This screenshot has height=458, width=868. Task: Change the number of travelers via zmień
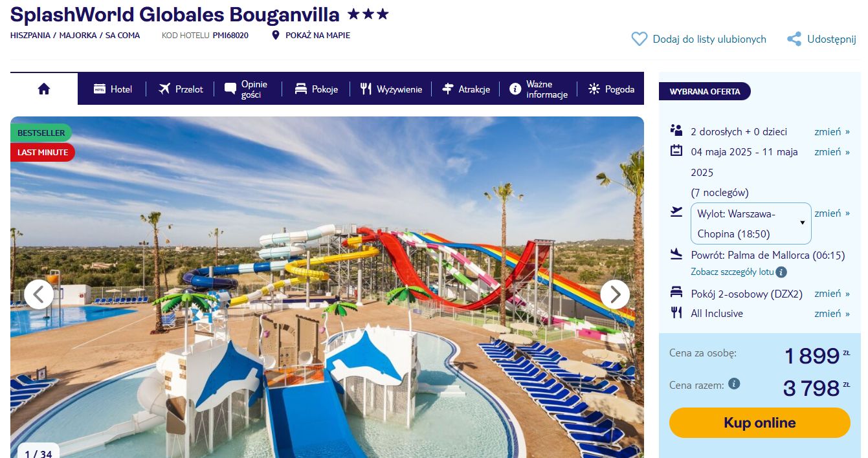click(x=832, y=132)
